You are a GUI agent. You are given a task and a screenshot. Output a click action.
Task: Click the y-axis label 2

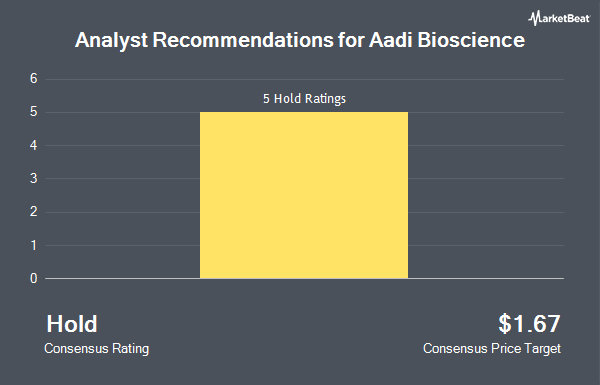pyautogui.click(x=34, y=212)
